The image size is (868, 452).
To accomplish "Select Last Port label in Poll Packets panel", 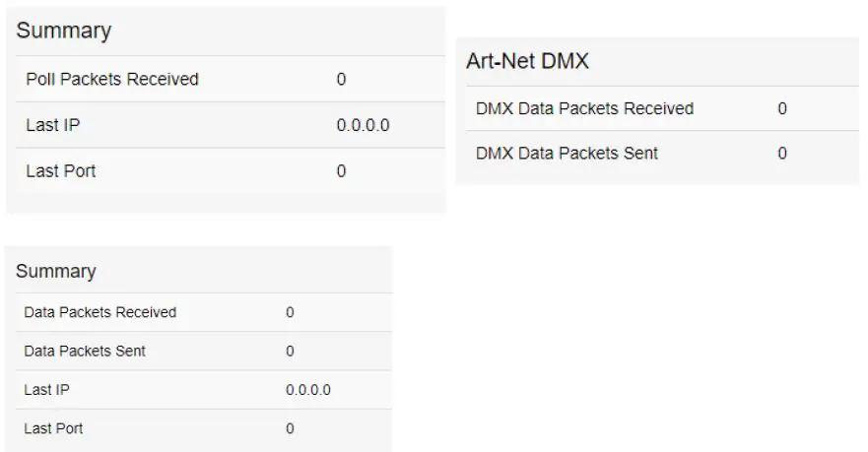I will (61, 171).
